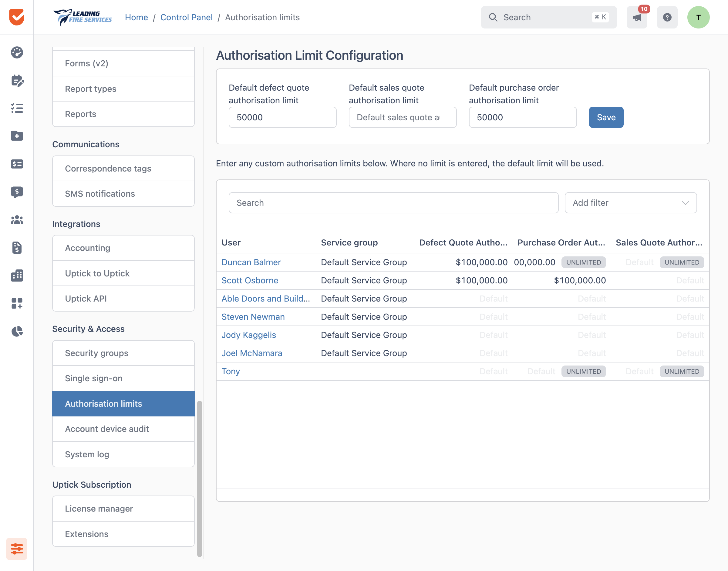Click the announcements megaphone icon
Image resolution: width=728 pixels, height=571 pixels.
coord(637,17)
